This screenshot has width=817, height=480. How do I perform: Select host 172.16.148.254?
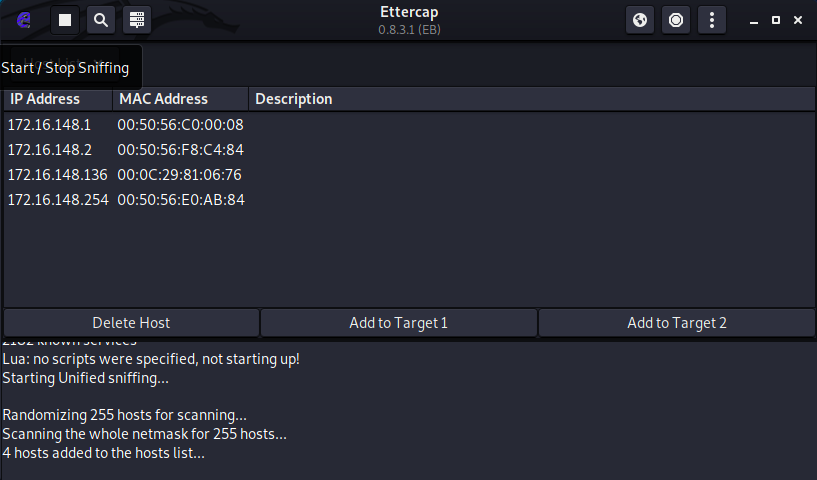tap(57, 200)
